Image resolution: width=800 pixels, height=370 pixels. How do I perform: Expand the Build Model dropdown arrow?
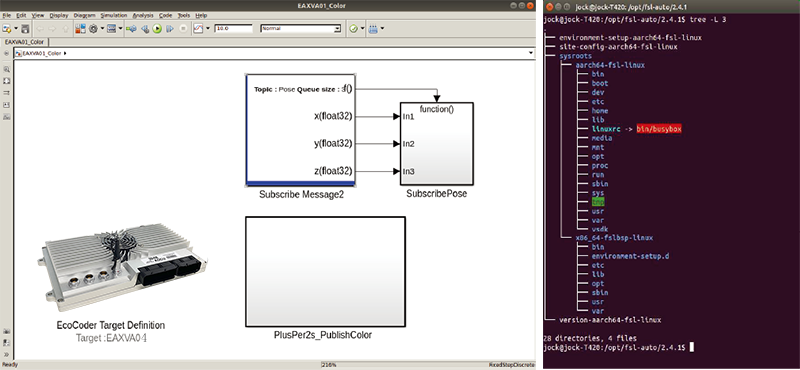(383, 29)
